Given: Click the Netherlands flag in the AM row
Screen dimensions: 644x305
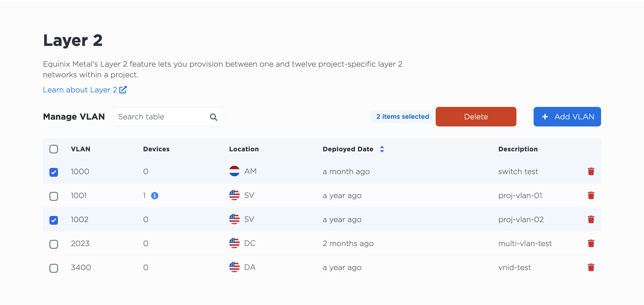Looking at the screenshot, I should coord(234,171).
